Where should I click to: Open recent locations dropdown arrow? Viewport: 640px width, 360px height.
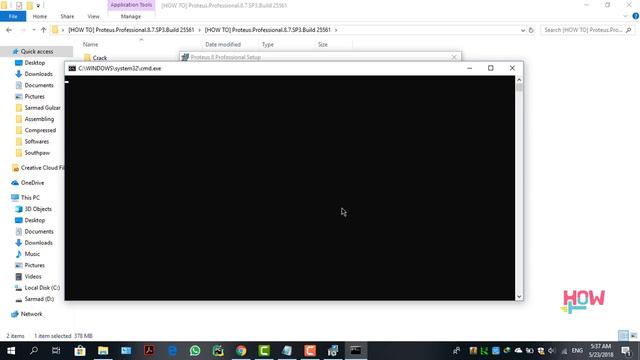(x=33, y=30)
